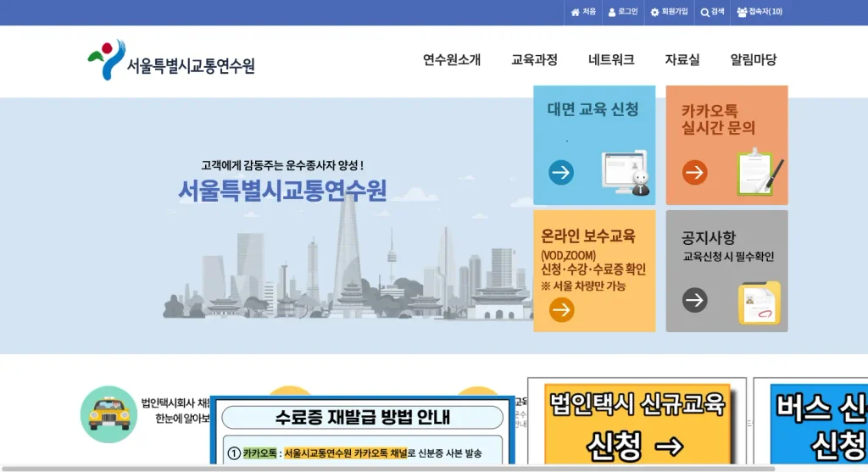The width and height of the screenshot is (868, 472).
Task: Click the 카카오톡 실시간 문의 title
Action: coord(718,119)
